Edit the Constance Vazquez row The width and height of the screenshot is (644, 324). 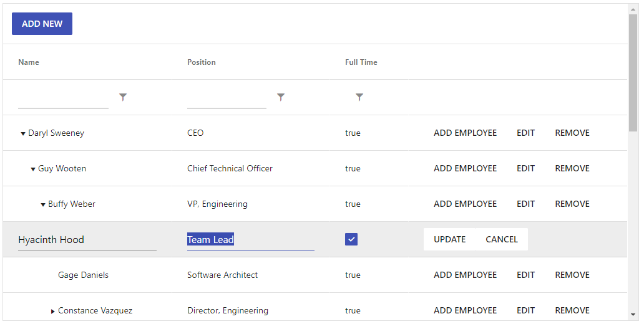[x=525, y=310]
